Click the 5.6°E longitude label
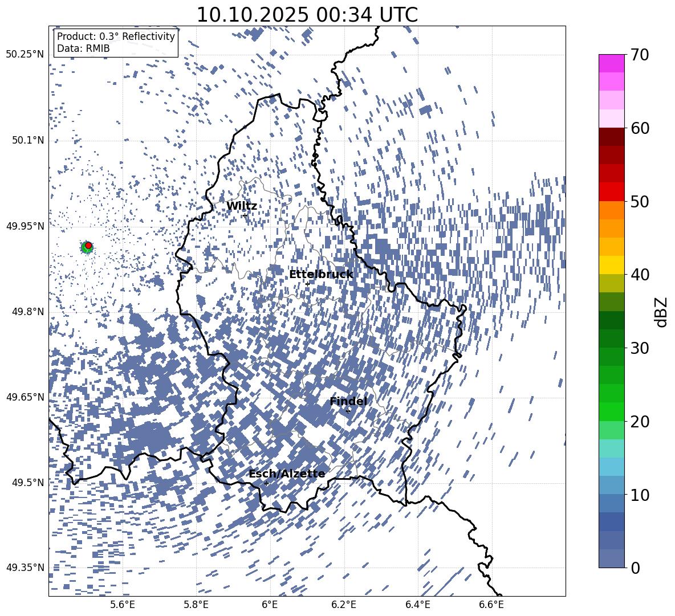The width and height of the screenshot is (675, 616). point(123,605)
